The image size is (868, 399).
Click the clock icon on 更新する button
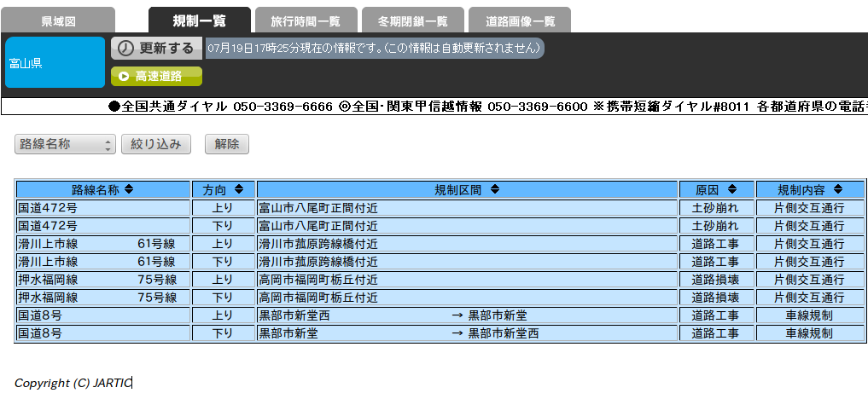(125, 48)
